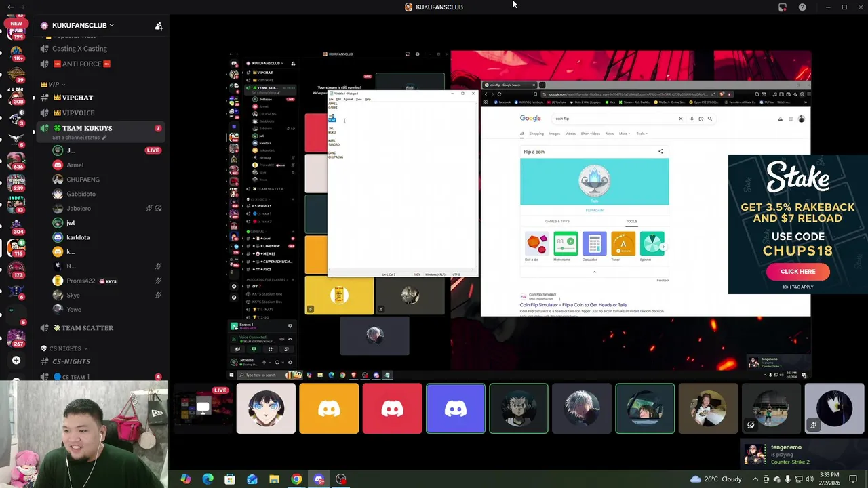Click the muted microphone icon next to Skye
This screenshot has width=868, height=488.
click(158, 296)
